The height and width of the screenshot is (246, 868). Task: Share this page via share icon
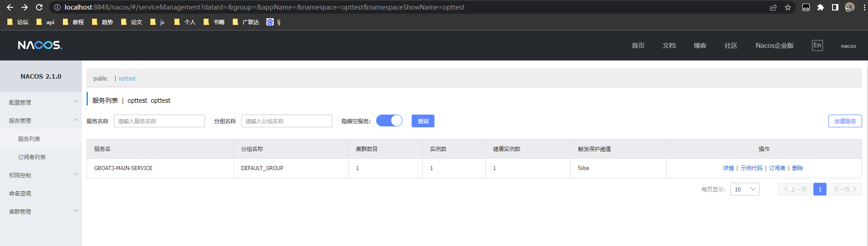tap(773, 7)
